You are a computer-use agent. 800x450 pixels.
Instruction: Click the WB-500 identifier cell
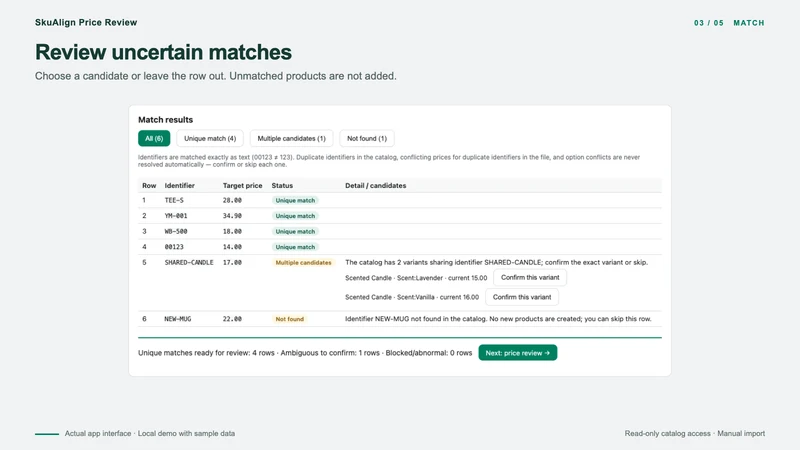(x=176, y=232)
